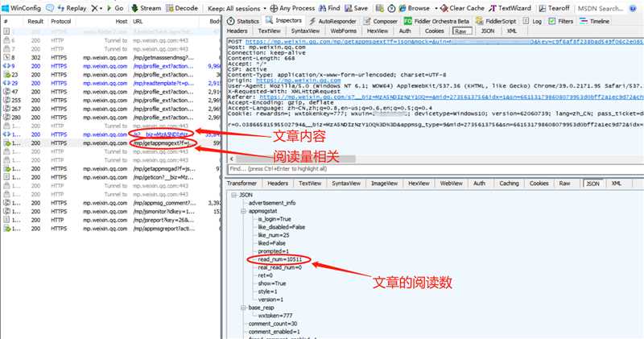Launch browser with Browse button
The image size is (644, 339).
[x=414, y=8]
